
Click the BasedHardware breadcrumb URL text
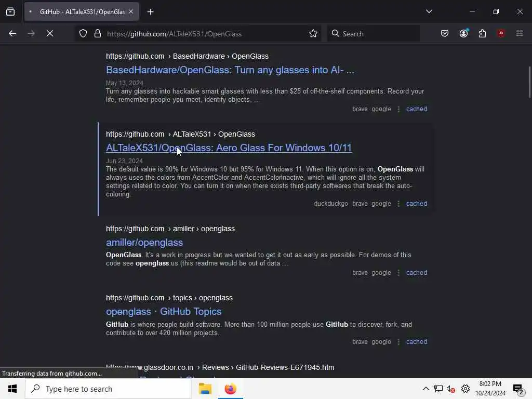[187, 56]
